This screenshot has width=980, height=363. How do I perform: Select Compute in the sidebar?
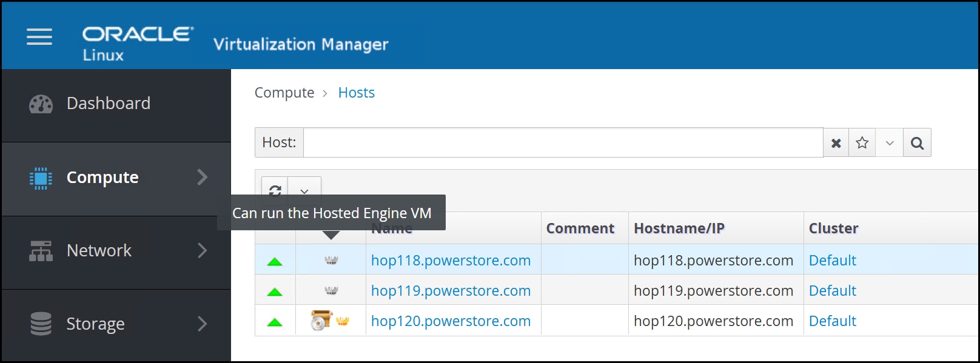pos(116,179)
